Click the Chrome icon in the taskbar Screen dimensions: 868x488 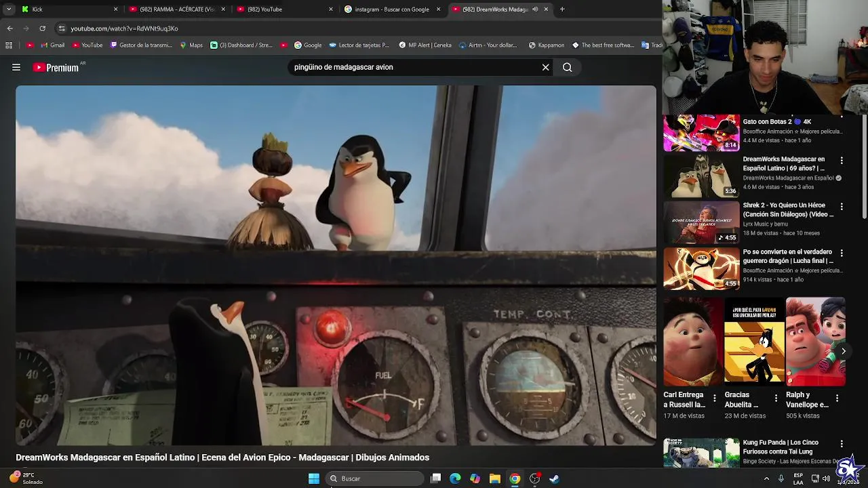(515, 479)
